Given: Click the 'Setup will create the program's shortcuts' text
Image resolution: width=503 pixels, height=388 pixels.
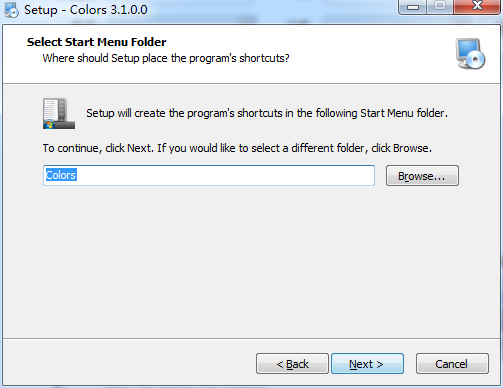Looking at the screenshot, I should (267, 113).
